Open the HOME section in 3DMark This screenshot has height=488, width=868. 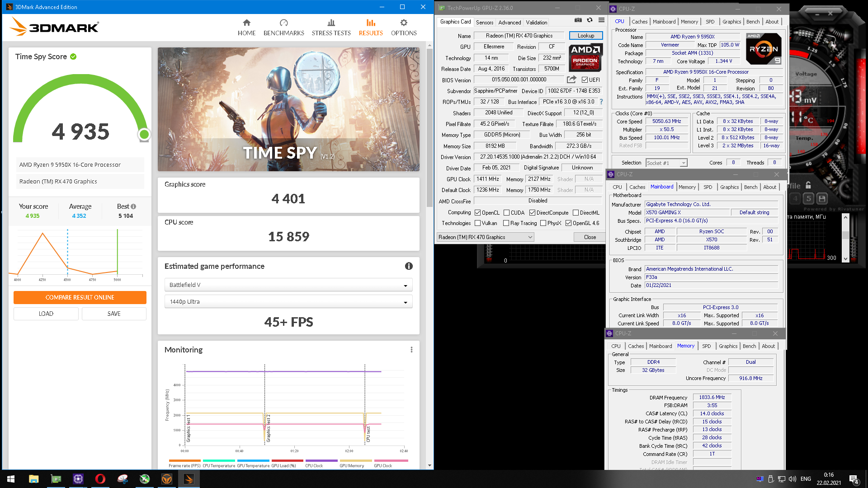(246, 28)
